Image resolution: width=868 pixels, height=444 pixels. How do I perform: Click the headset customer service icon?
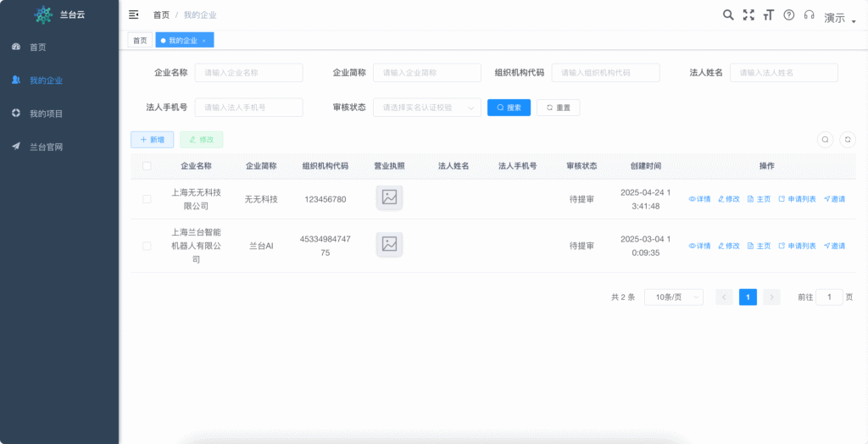pyautogui.click(x=810, y=14)
